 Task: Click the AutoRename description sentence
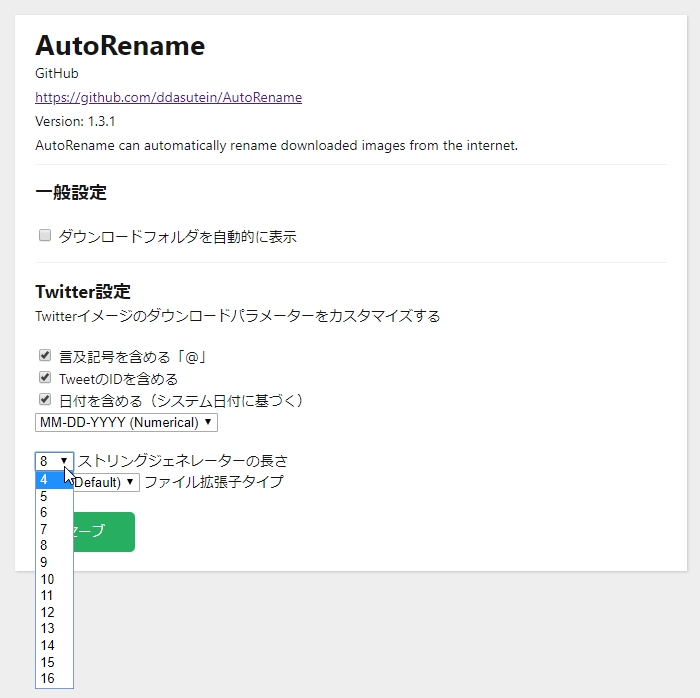coord(276,145)
